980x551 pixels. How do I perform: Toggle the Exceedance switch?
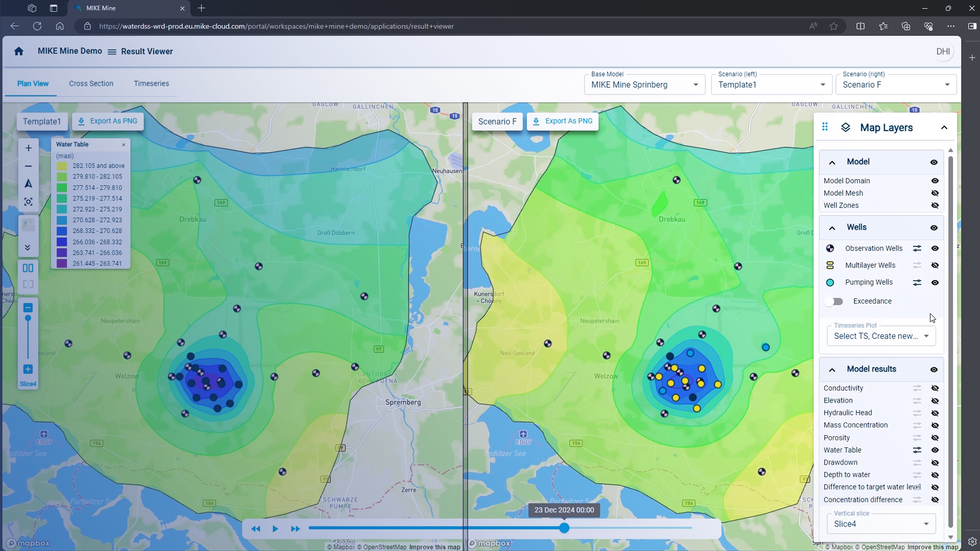coord(834,302)
